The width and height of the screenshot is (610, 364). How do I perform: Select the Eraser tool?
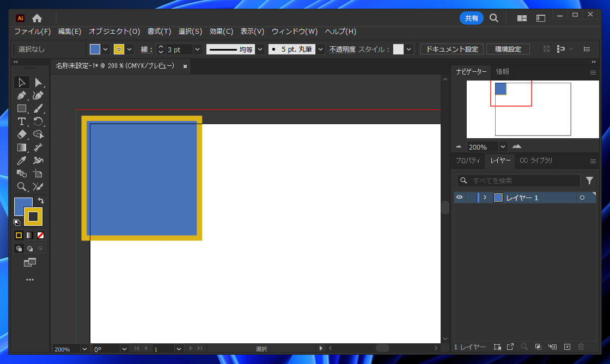(22, 134)
